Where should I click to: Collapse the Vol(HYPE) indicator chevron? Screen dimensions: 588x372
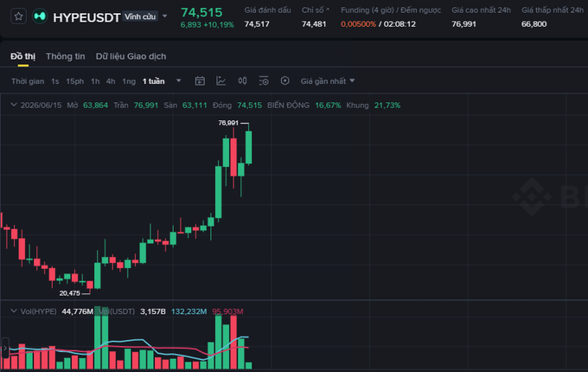click(14, 311)
